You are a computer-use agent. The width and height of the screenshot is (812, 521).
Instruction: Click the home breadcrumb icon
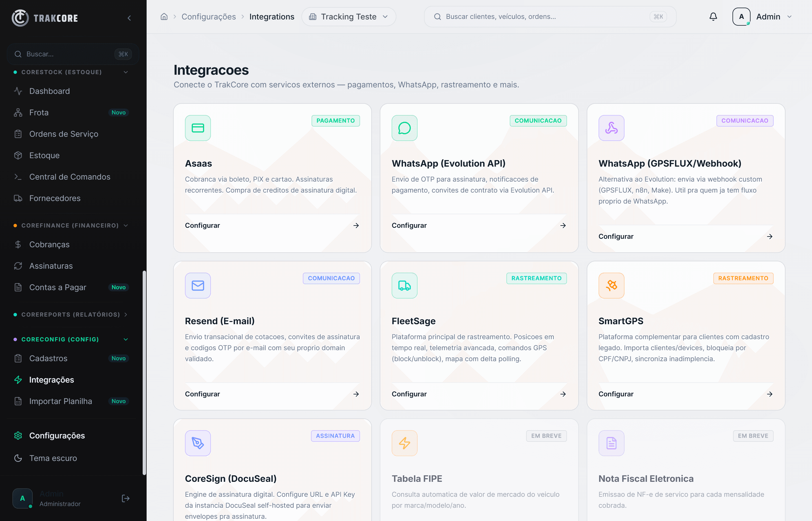click(x=164, y=17)
